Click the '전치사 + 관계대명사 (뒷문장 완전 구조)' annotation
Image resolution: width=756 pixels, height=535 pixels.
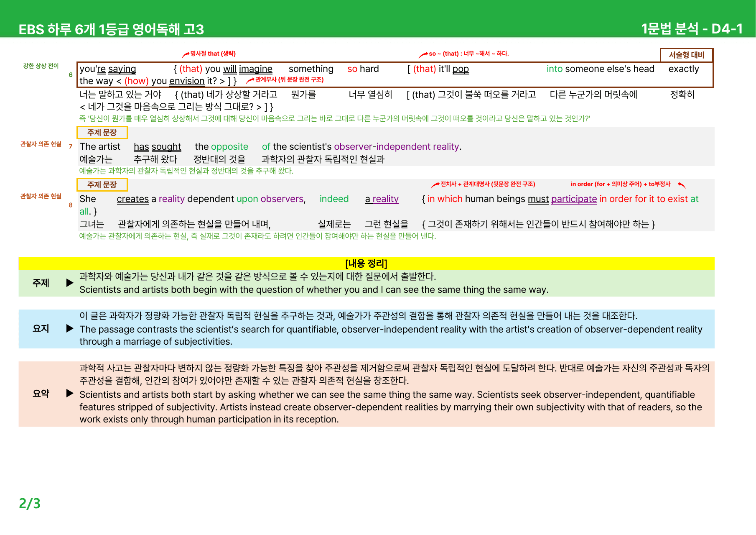tap(488, 184)
